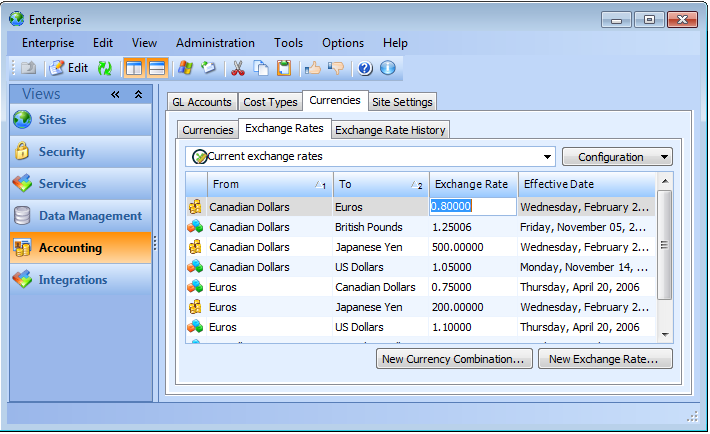
Task: Click the blue information icon
Action: [388, 68]
